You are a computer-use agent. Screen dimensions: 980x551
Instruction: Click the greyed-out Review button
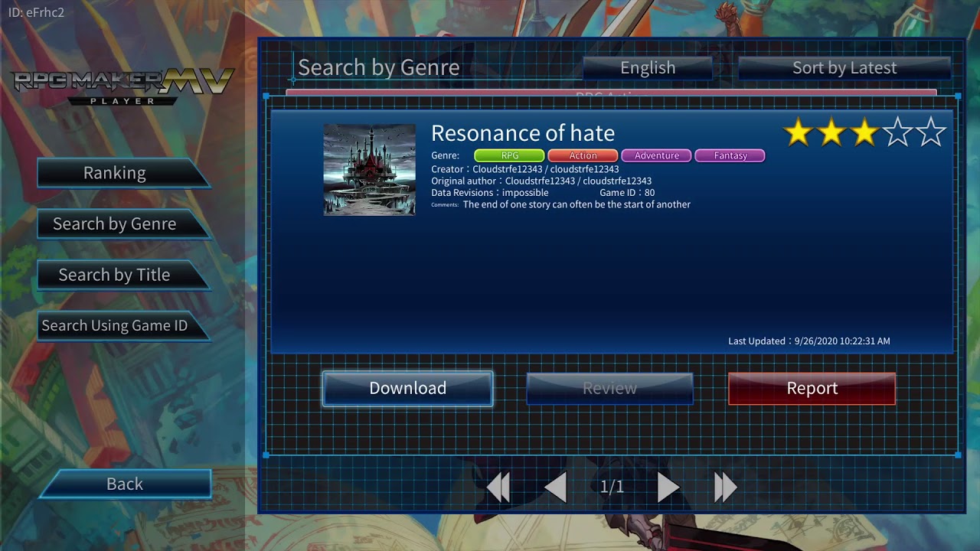click(x=609, y=388)
